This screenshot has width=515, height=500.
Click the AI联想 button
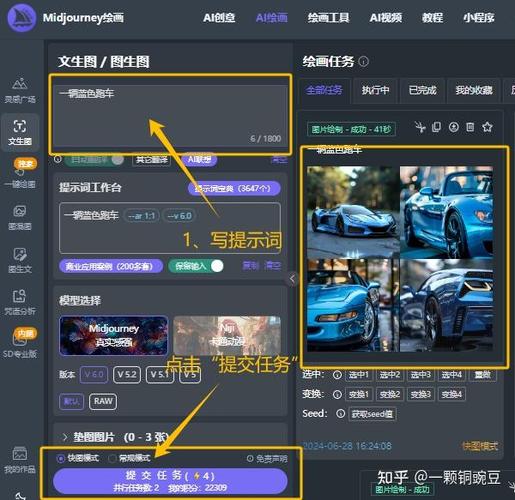pos(199,160)
